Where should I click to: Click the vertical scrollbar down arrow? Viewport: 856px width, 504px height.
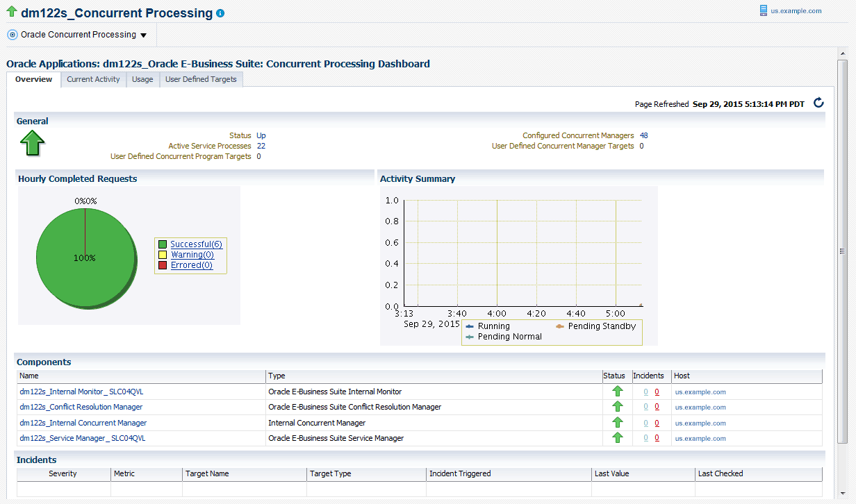[843, 492]
